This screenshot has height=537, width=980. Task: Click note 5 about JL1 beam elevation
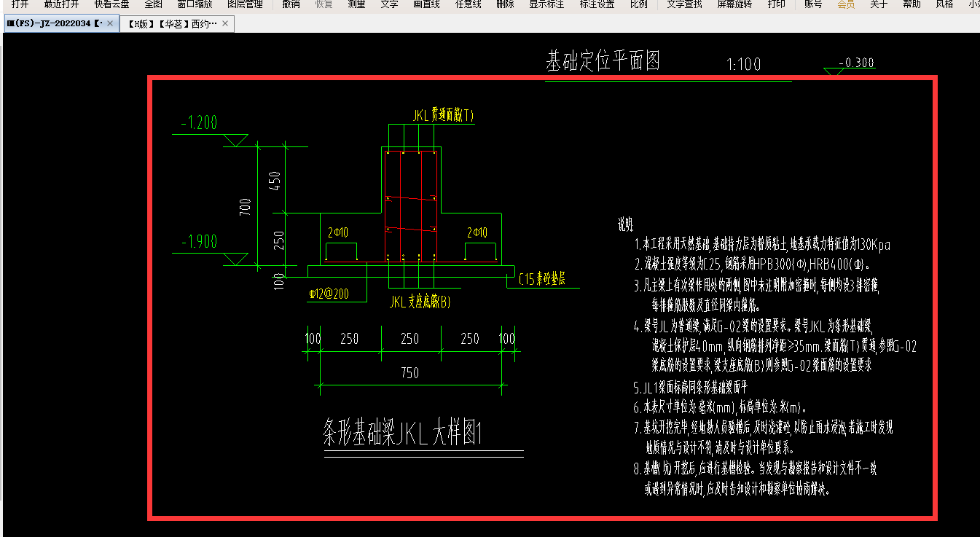click(x=691, y=387)
